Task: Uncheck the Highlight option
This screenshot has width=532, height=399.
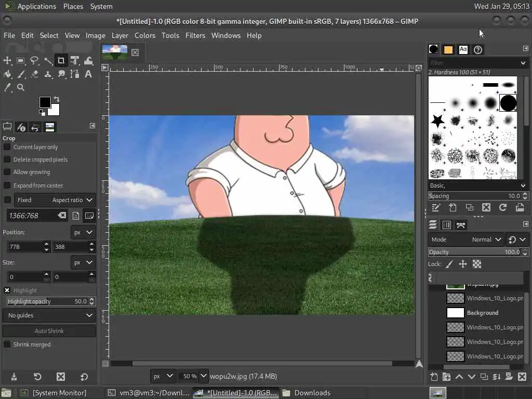Action: (x=7, y=290)
